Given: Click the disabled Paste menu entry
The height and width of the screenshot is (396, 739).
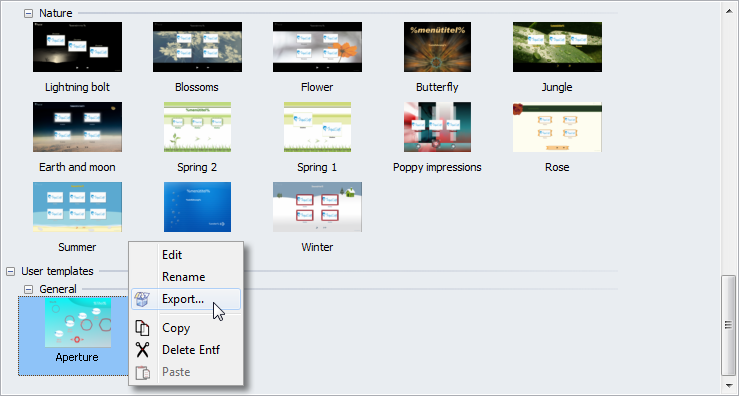Looking at the screenshot, I should pyautogui.click(x=186, y=372).
